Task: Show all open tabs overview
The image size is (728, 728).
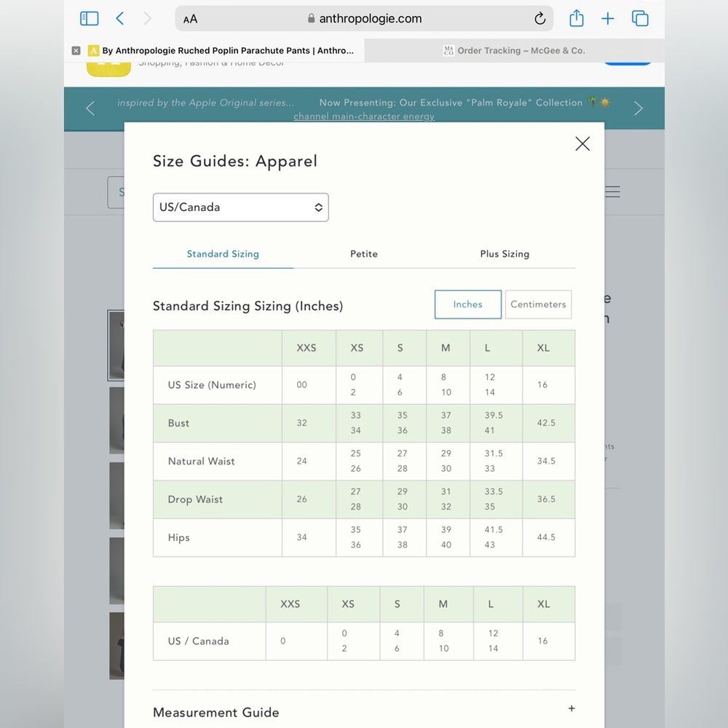Action: (640, 19)
